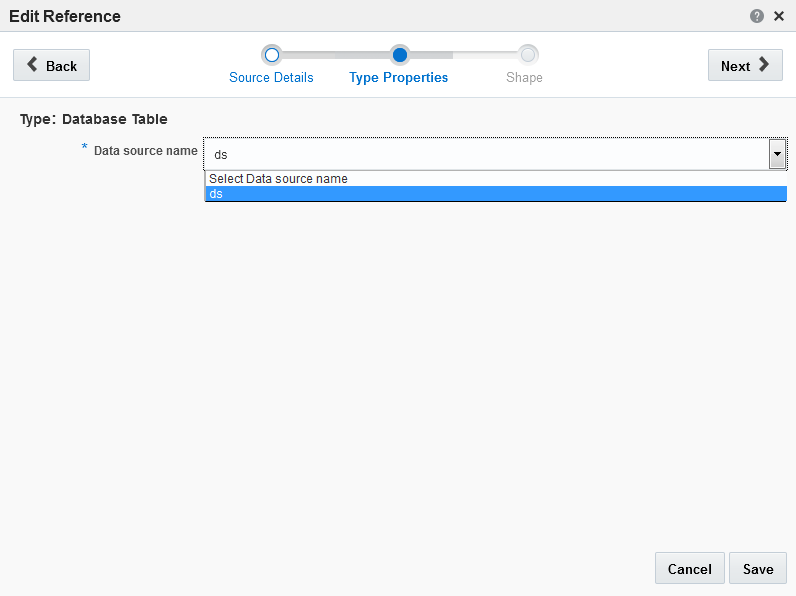
Task: Jump to the Shape step label
Action: (524, 78)
